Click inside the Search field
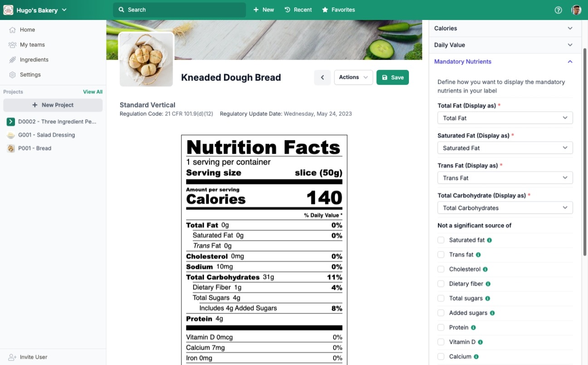The image size is (588, 365). tap(179, 10)
